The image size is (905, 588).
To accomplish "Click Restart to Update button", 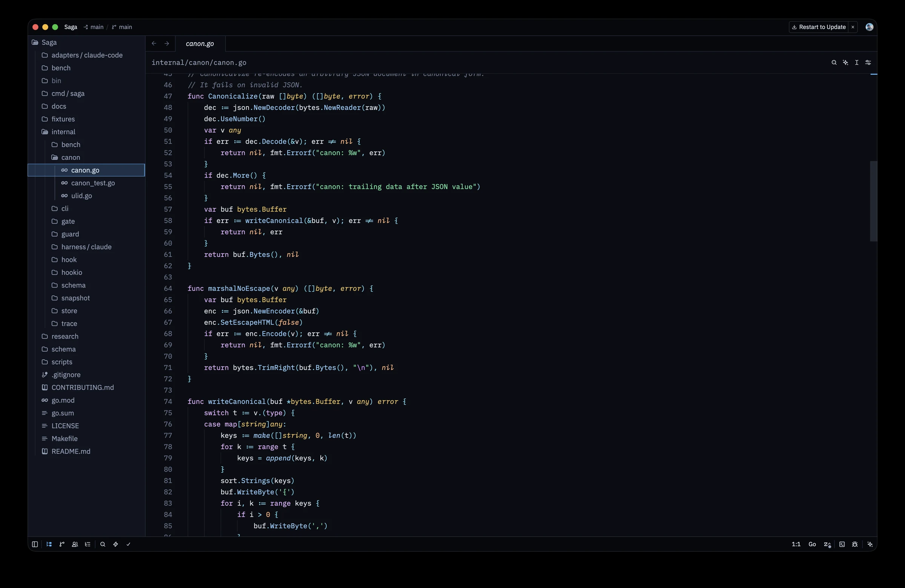I will coord(819,27).
